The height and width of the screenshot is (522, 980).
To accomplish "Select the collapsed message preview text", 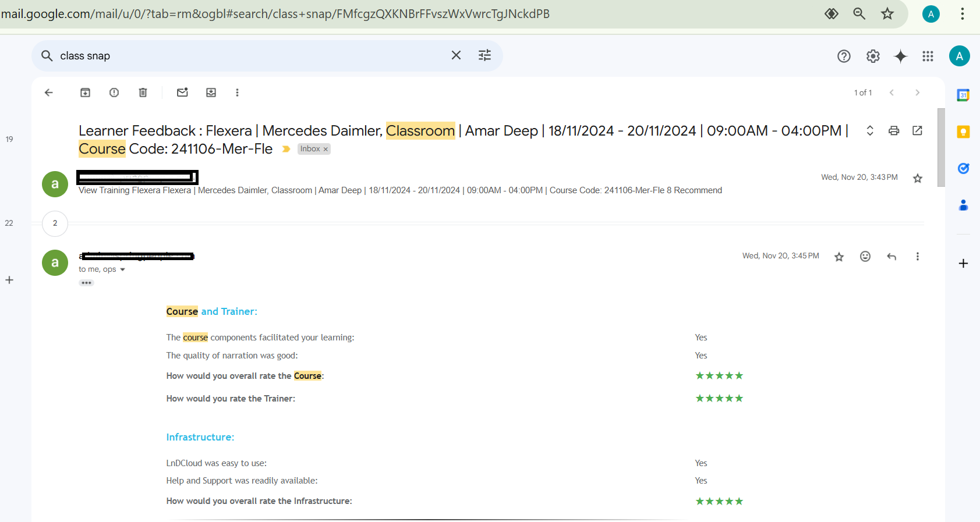I will tap(400, 190).
